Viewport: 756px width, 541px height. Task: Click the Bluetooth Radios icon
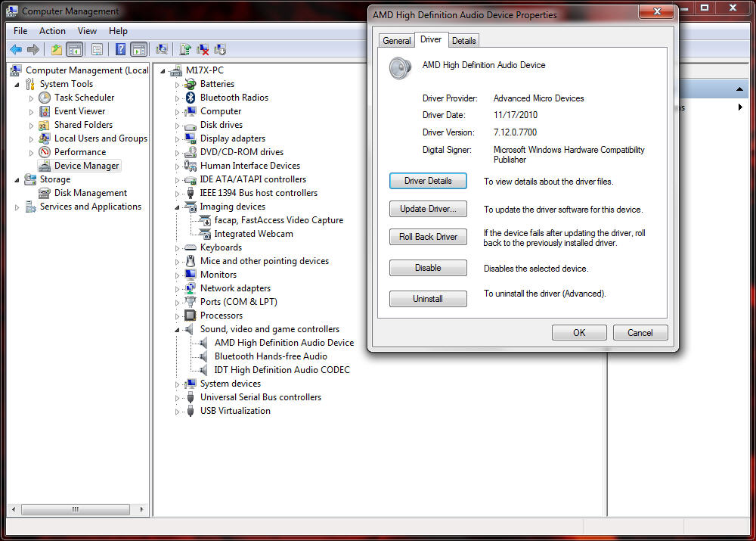click(x=191, y=98)
